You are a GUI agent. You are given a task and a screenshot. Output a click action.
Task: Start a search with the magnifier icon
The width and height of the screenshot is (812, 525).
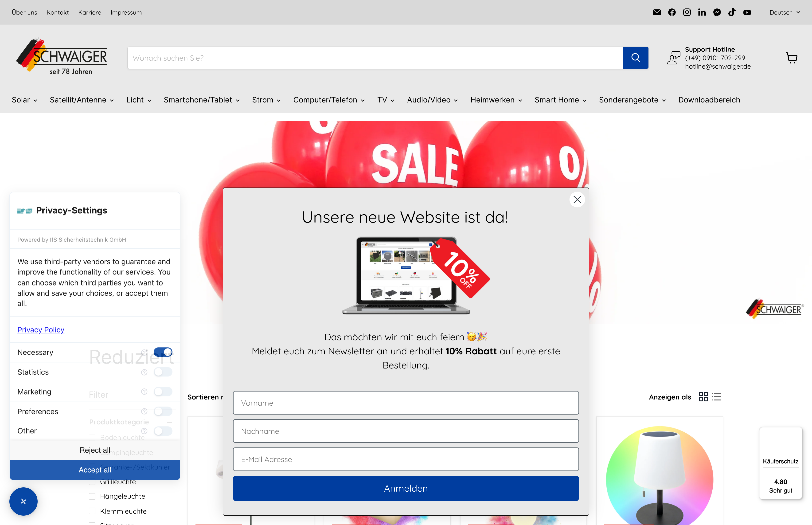(636, 58)
